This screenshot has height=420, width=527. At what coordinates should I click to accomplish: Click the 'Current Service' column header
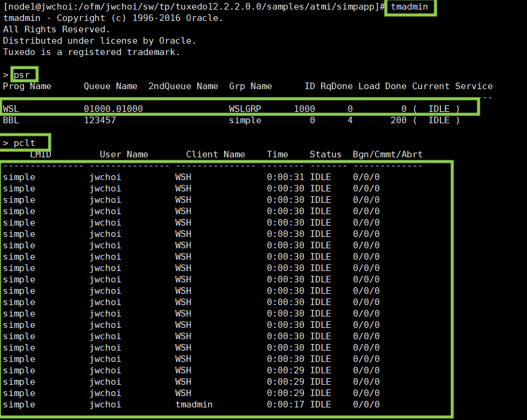point(452,86)
